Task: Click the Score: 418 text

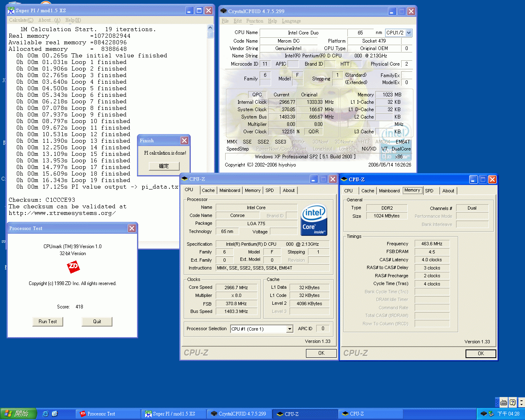Action: [x=70, y=307]
